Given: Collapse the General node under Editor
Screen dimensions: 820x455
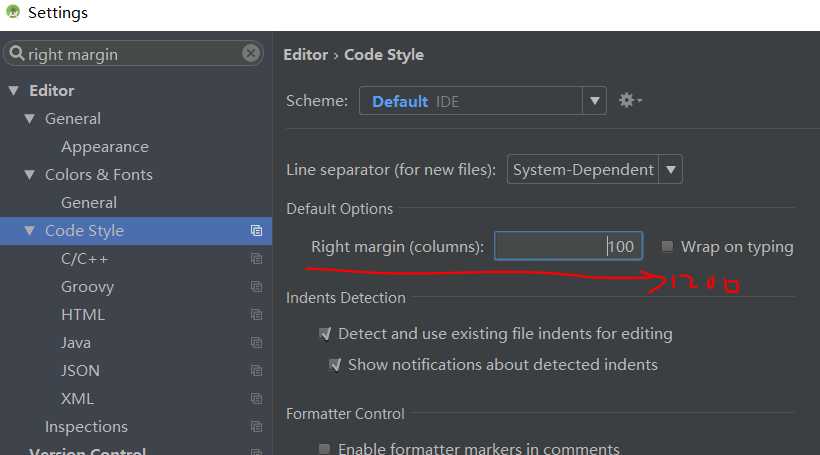Looking at the screenshot, I should pos(30,119).
